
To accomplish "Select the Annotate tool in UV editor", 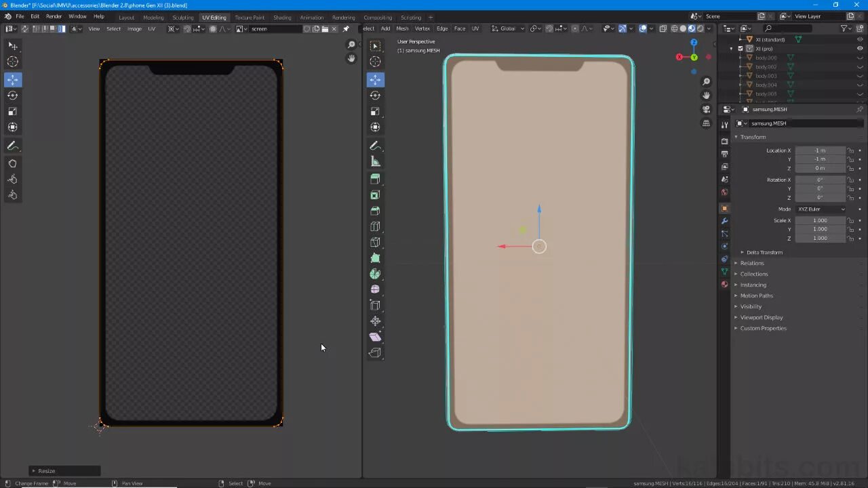I will (12, 146).
